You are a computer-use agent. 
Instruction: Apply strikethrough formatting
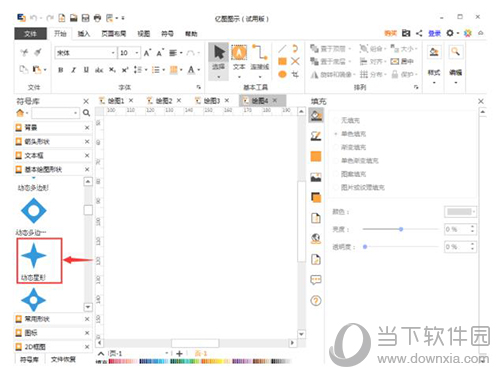(x=99, y=70)
